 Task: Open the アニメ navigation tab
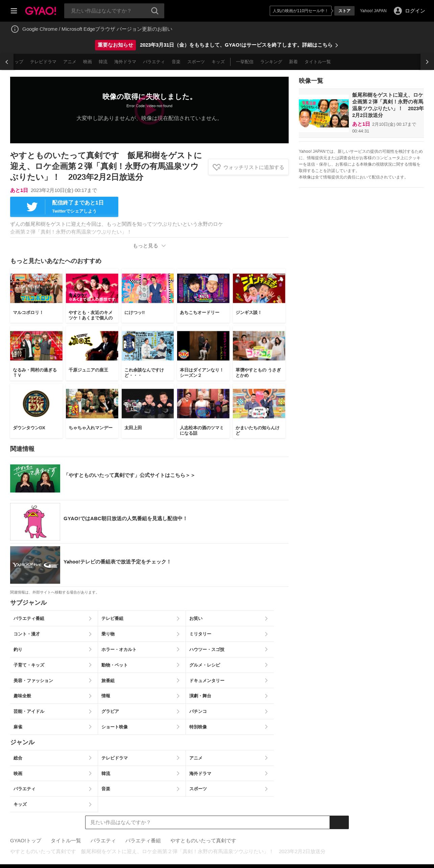pyautogui.click(x=70, y=62)
